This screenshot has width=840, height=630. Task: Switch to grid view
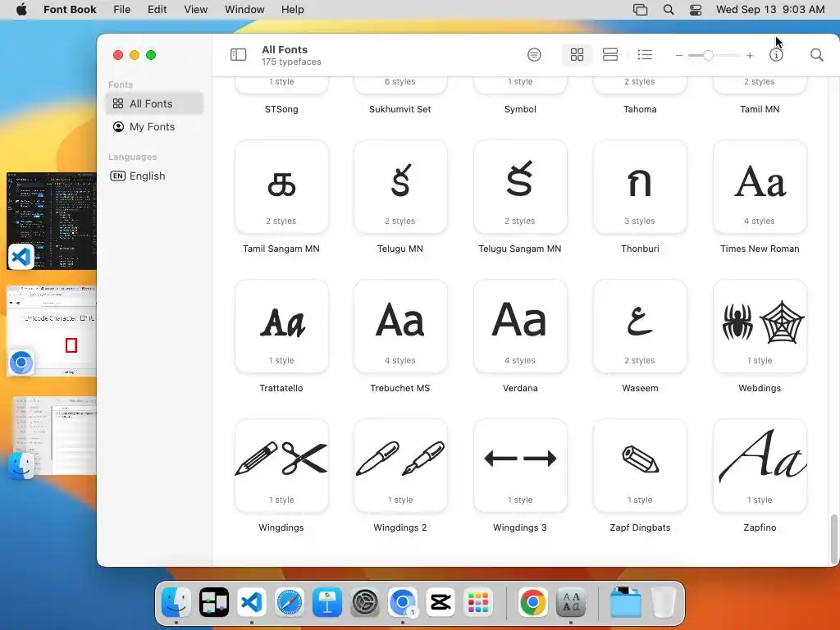point(577,55)
